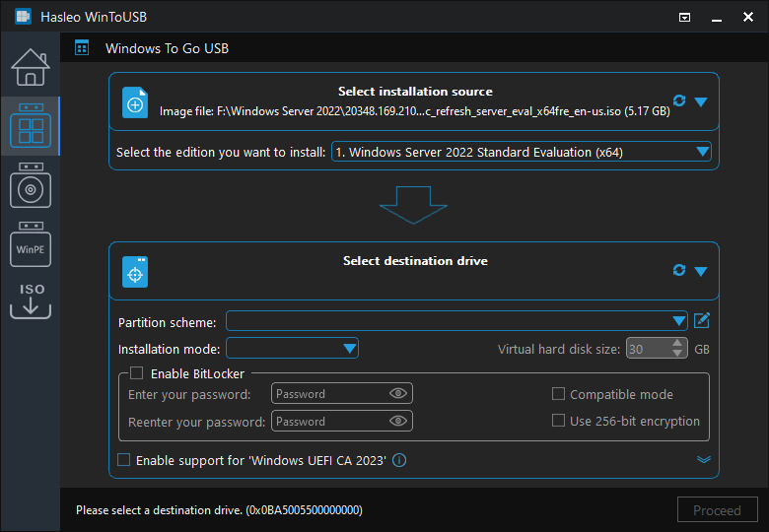Viewport: 769px width, 532px height.
Task: Click the destination drive target icon
Action: (135, 271)
